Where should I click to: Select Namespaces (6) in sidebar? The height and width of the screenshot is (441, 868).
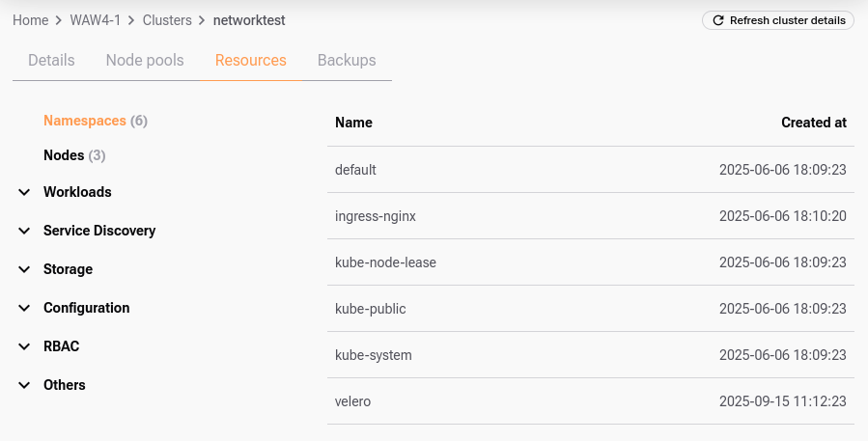[x=96, y=121]
